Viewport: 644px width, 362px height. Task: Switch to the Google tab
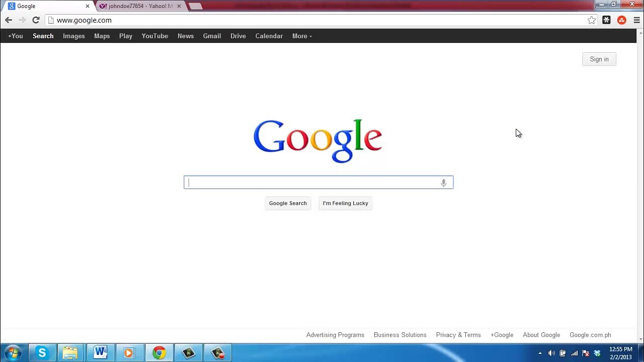pos(49,6)
